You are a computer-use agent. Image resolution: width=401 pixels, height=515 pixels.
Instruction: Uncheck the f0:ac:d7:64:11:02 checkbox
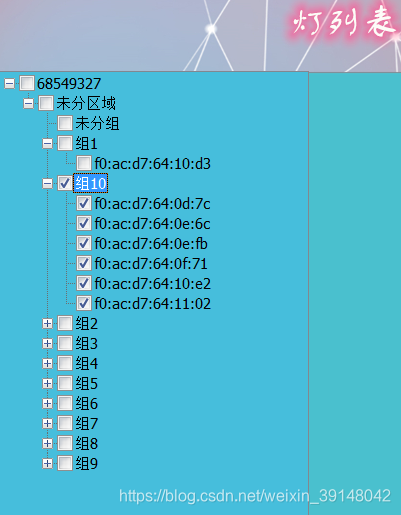(84, 303)
